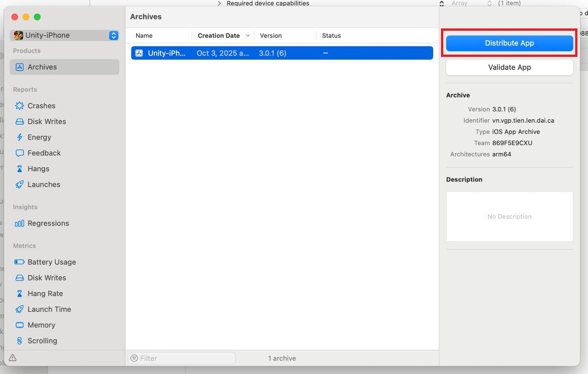Click the No Description text box
Viewport: 588px width, 374px height.
click(509, 217)
